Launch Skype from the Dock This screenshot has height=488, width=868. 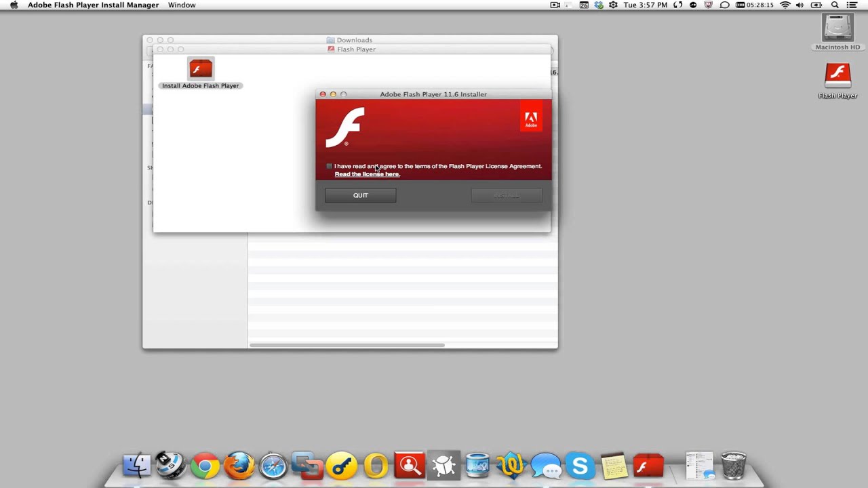pyautogui.click(x=580, y=466)
